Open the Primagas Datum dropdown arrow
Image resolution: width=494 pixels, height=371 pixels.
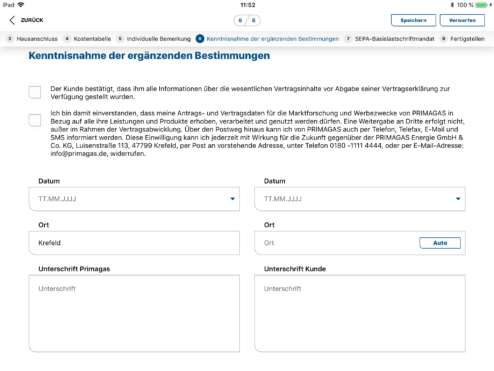pyautogui.click(x=232, y=199)
